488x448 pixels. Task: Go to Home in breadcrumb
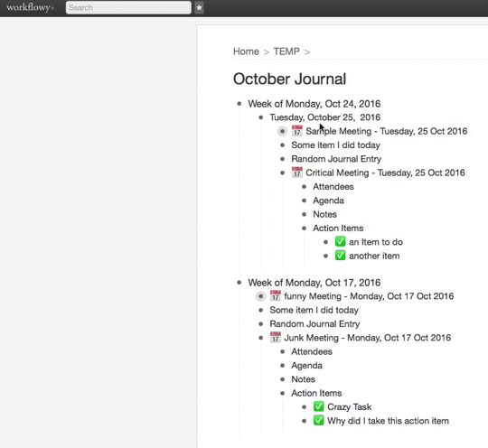(x=246, y=51)
